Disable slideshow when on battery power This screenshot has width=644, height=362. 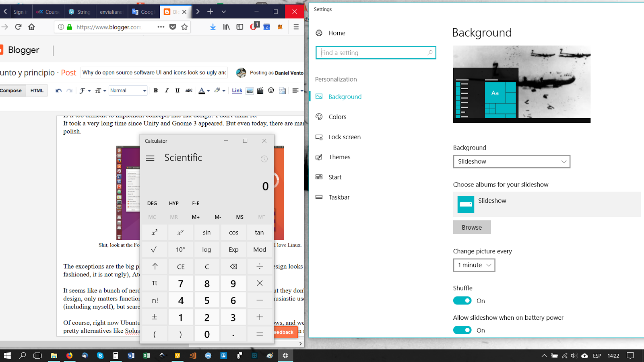pos(462,330)
